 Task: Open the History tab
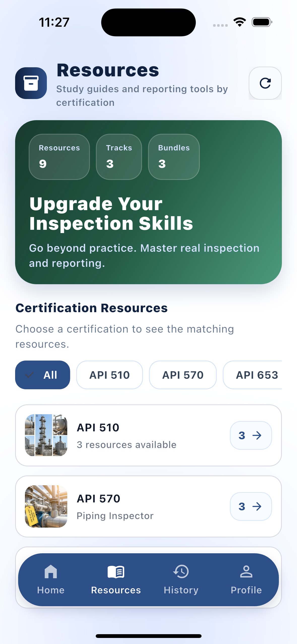pos(181,579)
